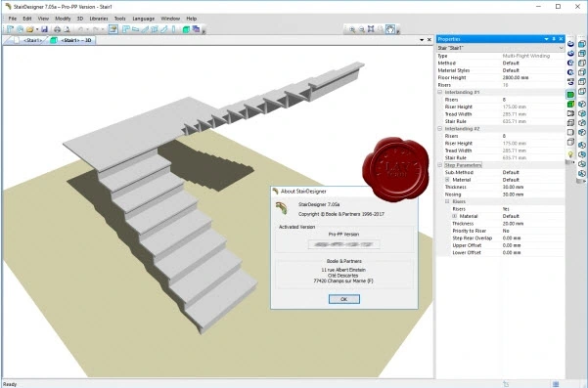
Task: Click the Zoom In magnifier icon
Action: coord(352,29)
